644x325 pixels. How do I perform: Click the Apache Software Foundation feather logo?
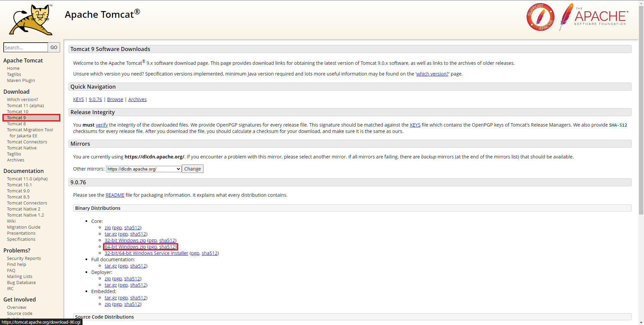594,17
